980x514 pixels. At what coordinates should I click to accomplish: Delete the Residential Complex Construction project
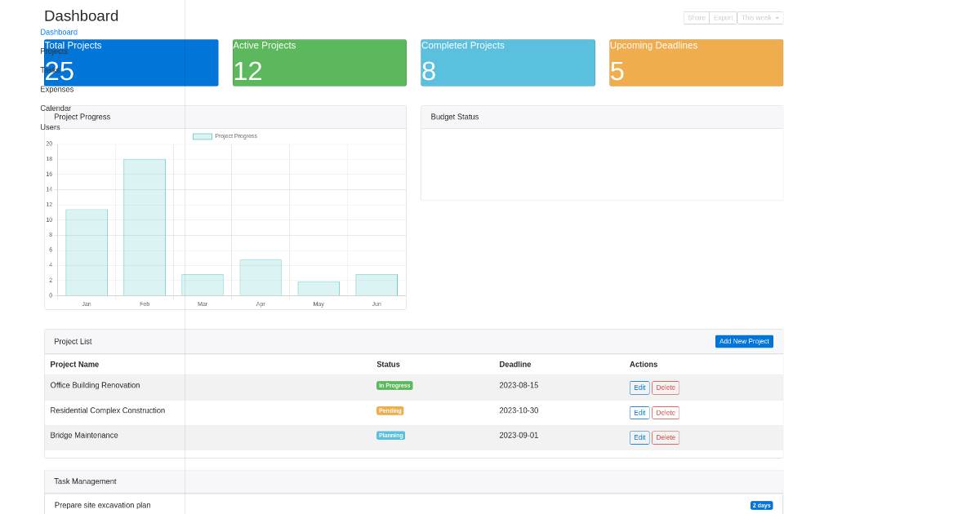[x=665, y=412]
